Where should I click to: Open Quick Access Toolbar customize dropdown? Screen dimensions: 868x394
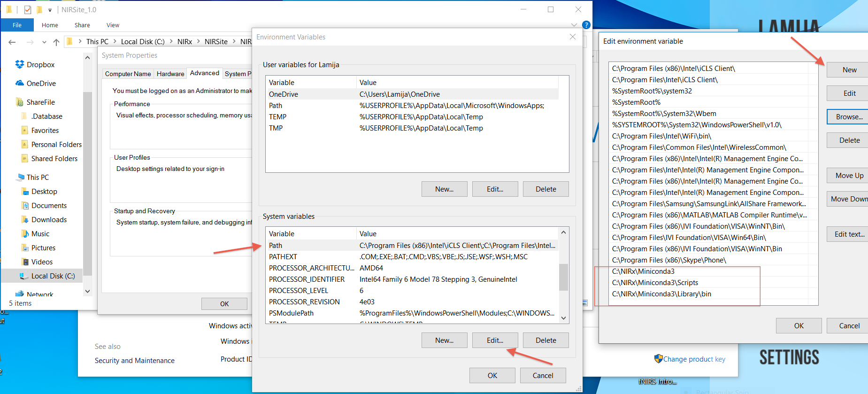pos(50,10)
